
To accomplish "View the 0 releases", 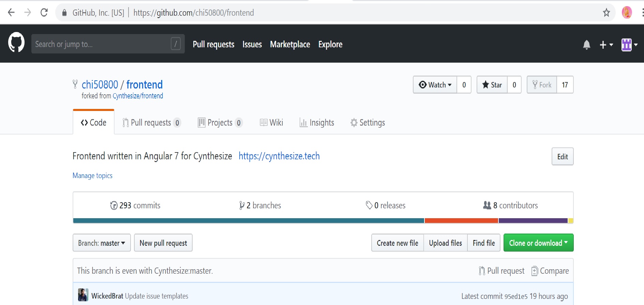I will 386,205.
